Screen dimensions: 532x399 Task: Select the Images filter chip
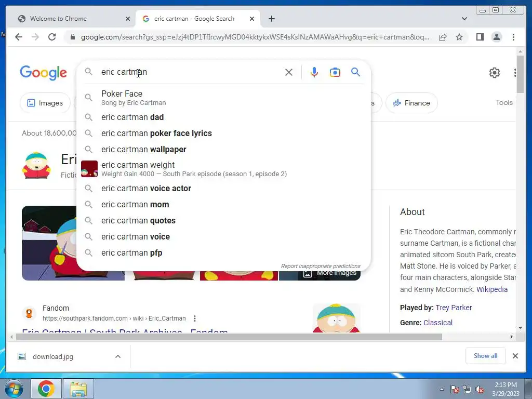click(45, 103)
